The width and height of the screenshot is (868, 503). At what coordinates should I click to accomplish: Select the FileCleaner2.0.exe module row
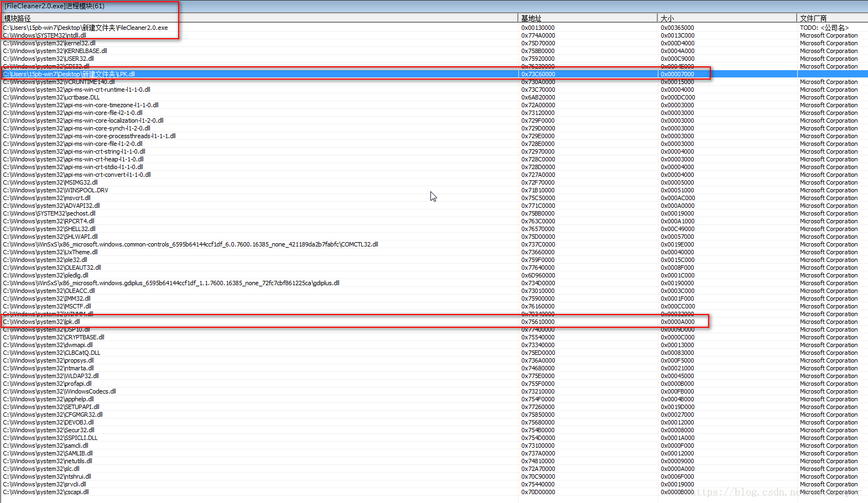pyautogui.click(x=434, y=28)
